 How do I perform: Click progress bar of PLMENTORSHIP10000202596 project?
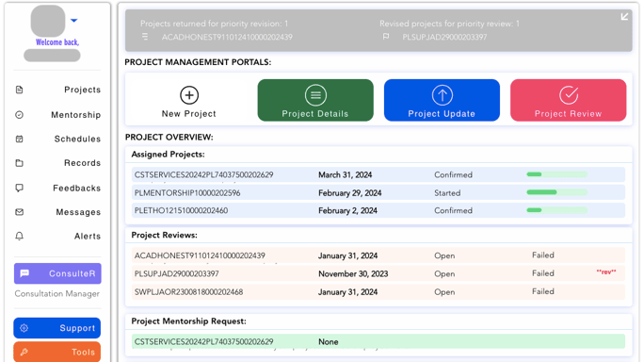click(557, 192)
